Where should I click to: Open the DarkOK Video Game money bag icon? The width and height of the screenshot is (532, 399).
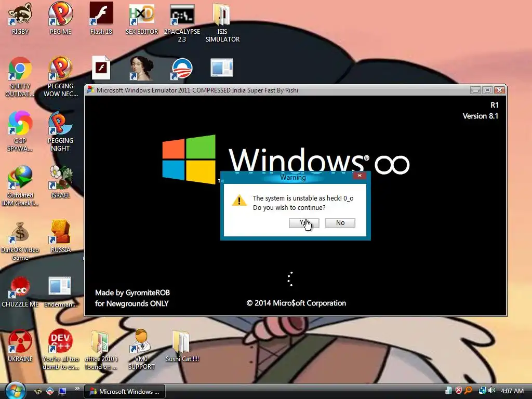(20, 241)
